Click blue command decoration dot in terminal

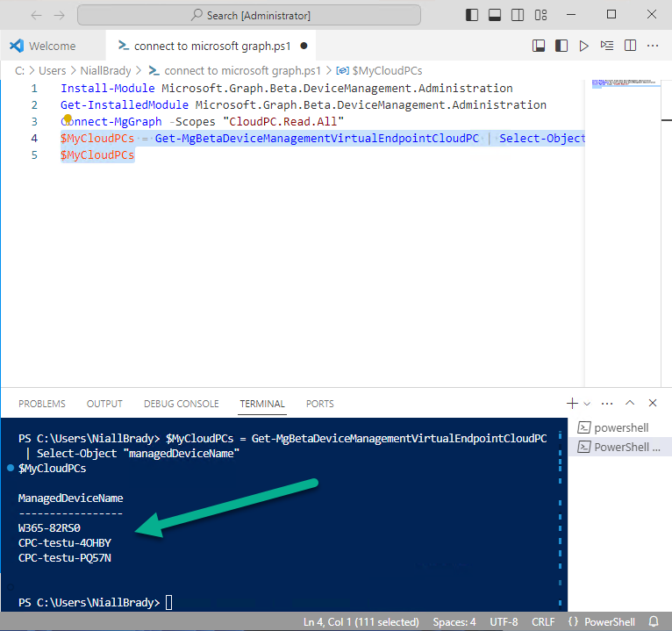click(11, 468)
